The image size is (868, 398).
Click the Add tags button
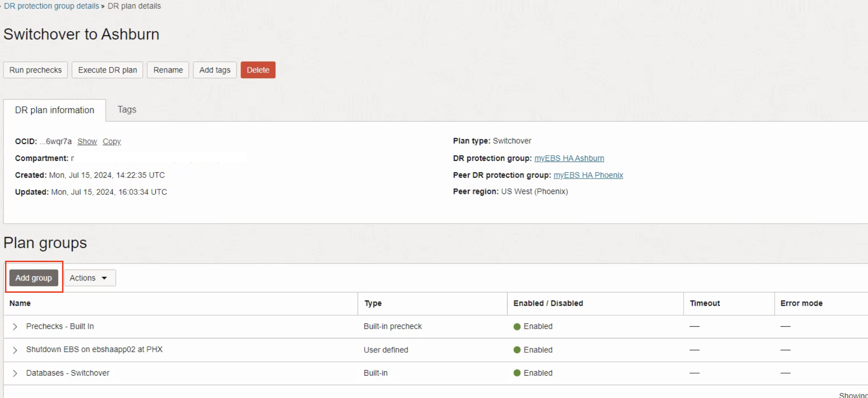tap(215, 70)
